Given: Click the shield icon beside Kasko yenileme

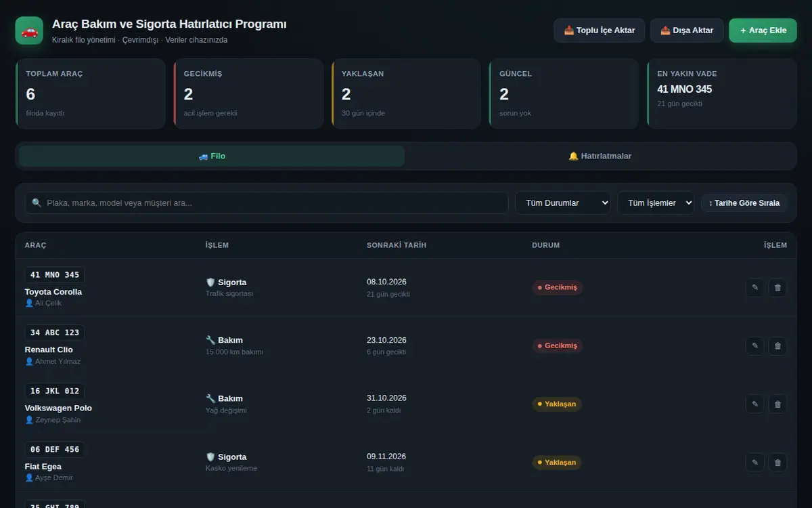Looking at the screenshot, I should pyautogui.click(x=210, y=457).
